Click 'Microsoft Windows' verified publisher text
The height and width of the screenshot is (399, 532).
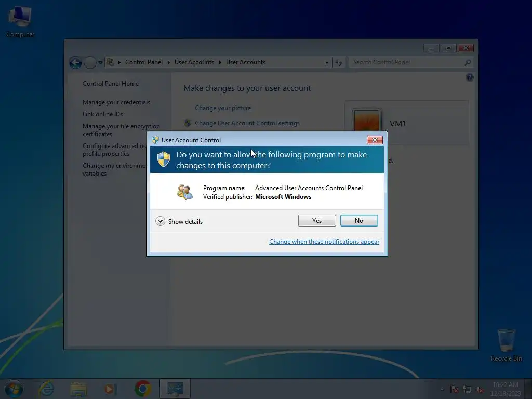[x=283, y=197]
